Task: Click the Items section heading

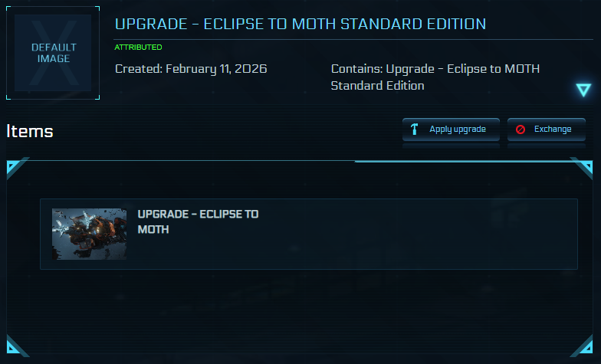Action: click(30, 131)
